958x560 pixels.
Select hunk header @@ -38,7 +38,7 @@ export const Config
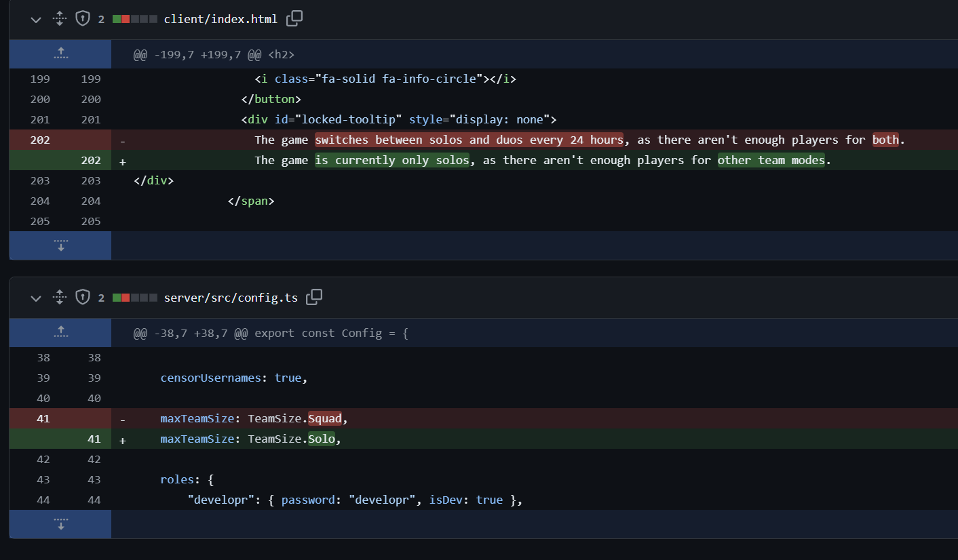pos(271,333)
